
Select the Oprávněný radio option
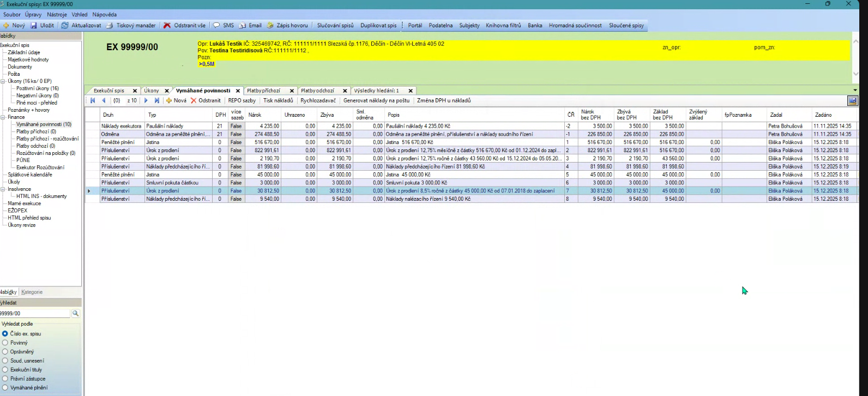pos(5,352)
